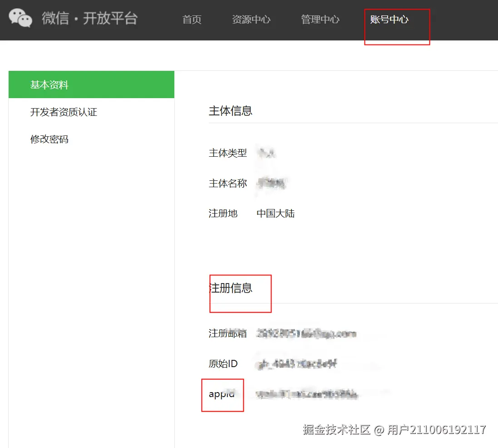Screen dimensions: 498x448
Task: Open the 账号中心 navigation tab
Action: point(389,20)
